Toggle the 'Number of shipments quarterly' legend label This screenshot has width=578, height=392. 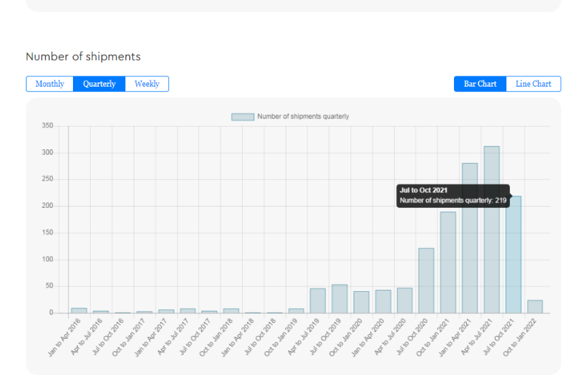pos(303,117)
